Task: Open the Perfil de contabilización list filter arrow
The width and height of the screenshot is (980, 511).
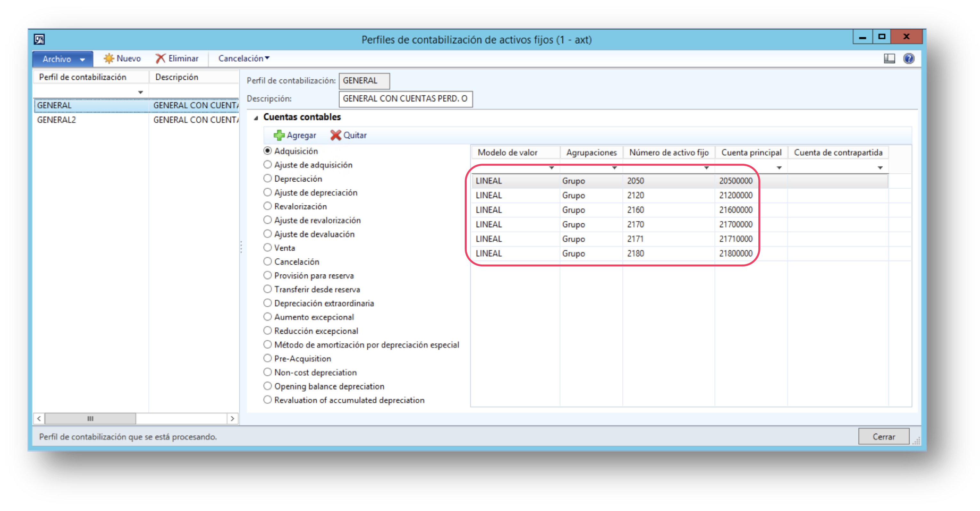Action: click(140, 92)
